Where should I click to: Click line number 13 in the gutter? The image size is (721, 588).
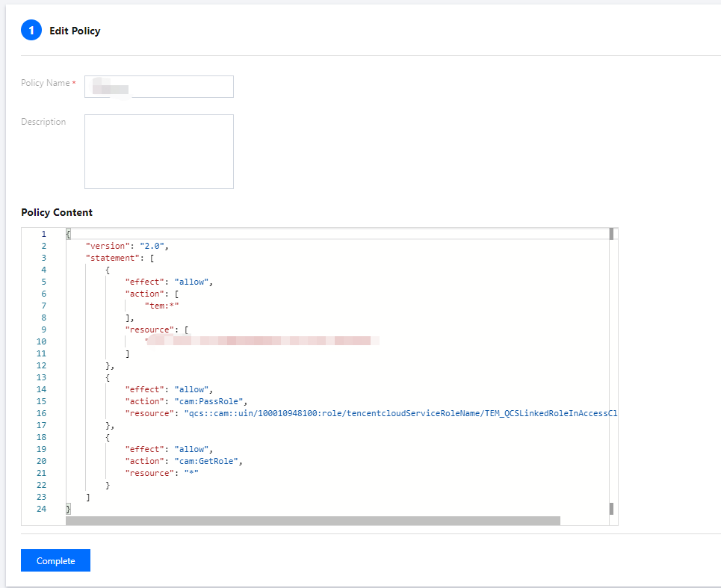click(41, 377)
